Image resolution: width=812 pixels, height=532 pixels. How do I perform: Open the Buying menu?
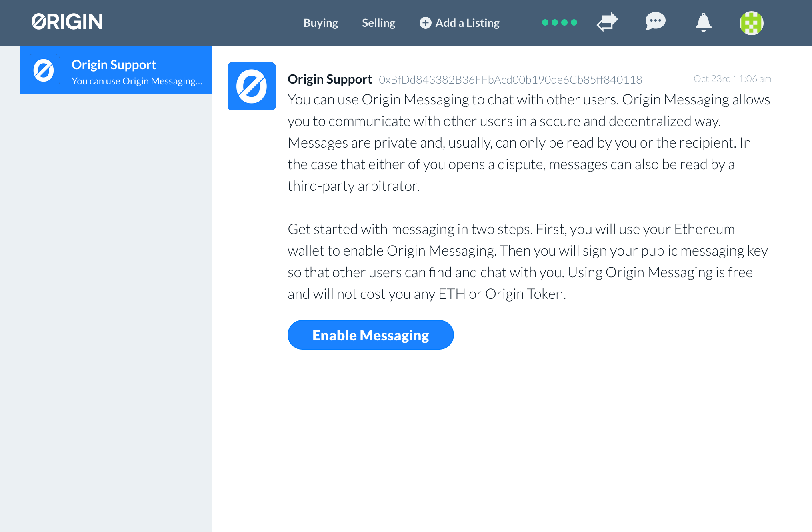tap(320, 23)
